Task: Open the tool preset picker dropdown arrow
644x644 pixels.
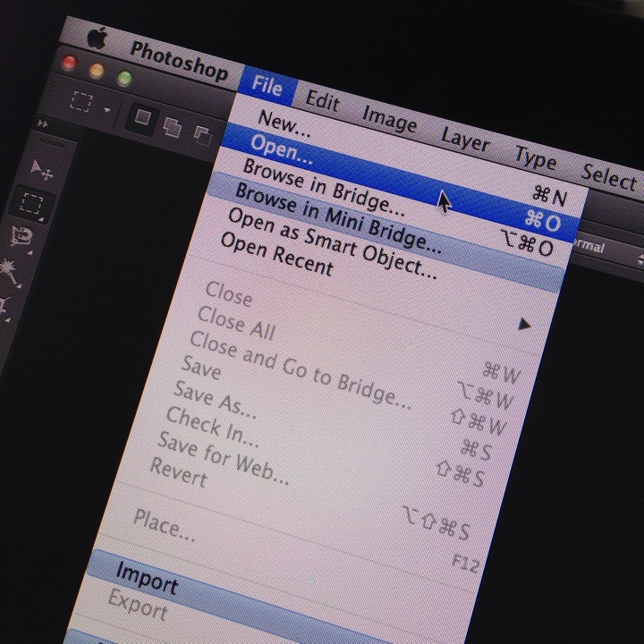Action: (108, 110)
